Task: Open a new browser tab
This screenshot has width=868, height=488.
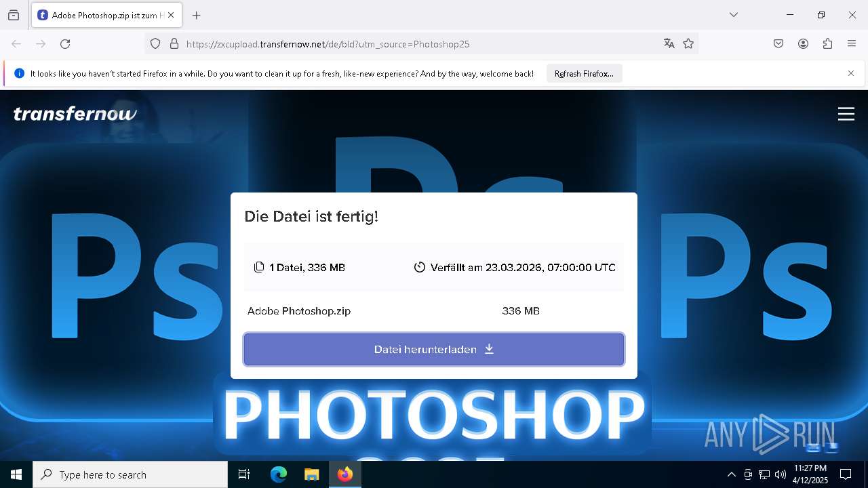Action: [197, 15]
